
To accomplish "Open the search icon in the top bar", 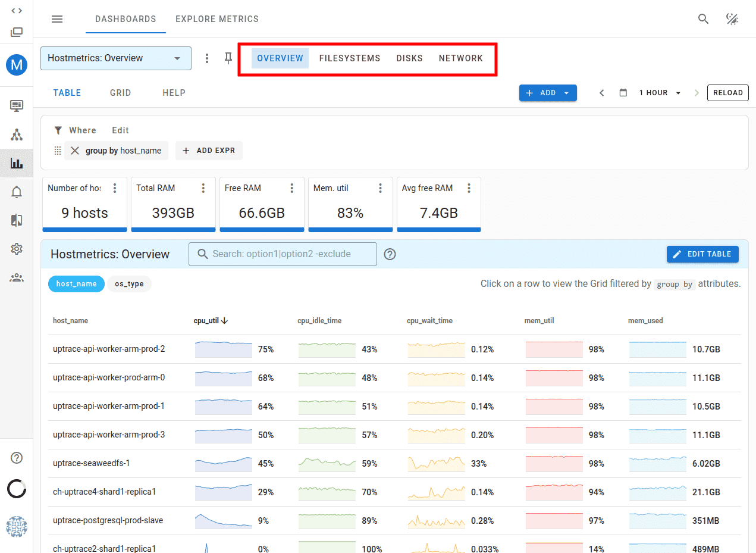I will pos(703,18).
